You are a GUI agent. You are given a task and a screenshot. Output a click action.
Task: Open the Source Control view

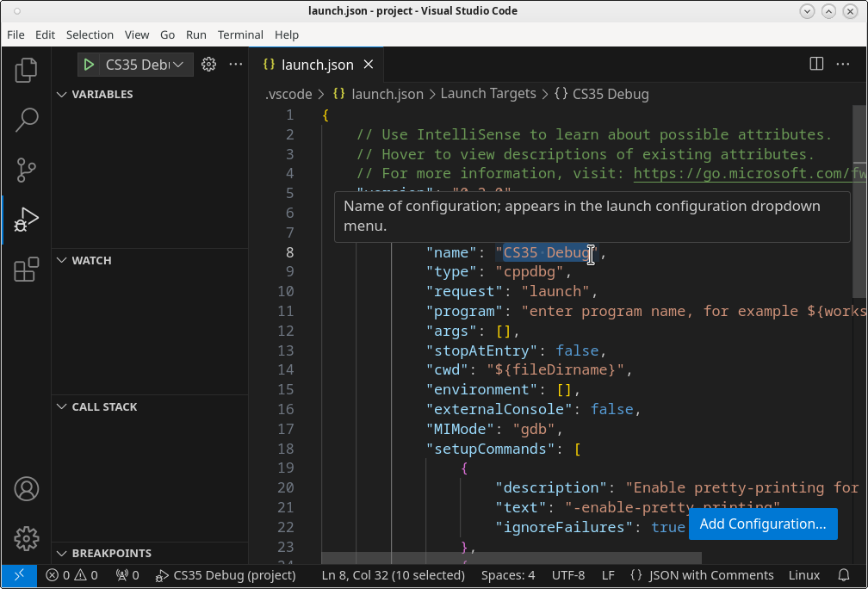coord(26,170)
